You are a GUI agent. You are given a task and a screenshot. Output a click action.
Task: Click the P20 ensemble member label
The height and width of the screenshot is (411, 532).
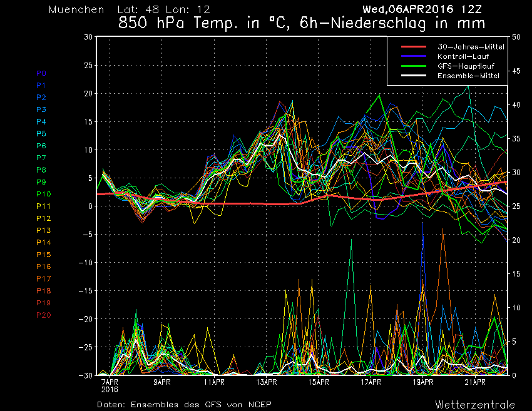(x=43, y=315)
